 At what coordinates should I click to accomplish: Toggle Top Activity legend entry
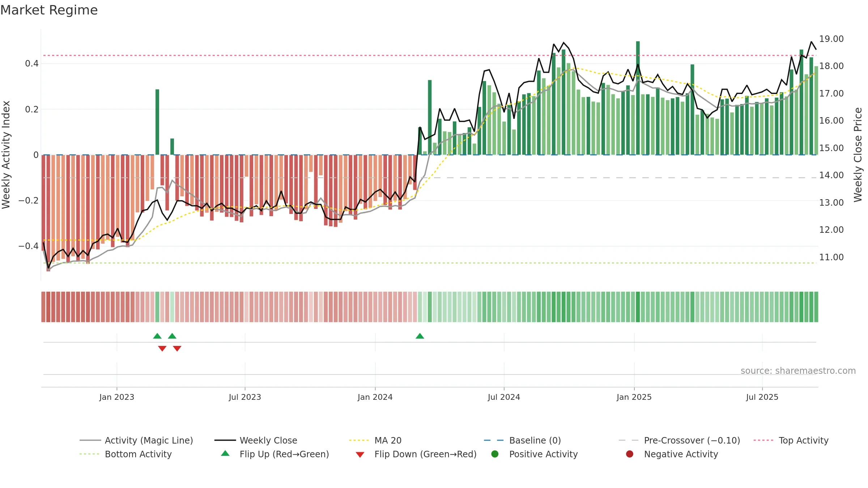pyautogui.click(x=791, y=440)
